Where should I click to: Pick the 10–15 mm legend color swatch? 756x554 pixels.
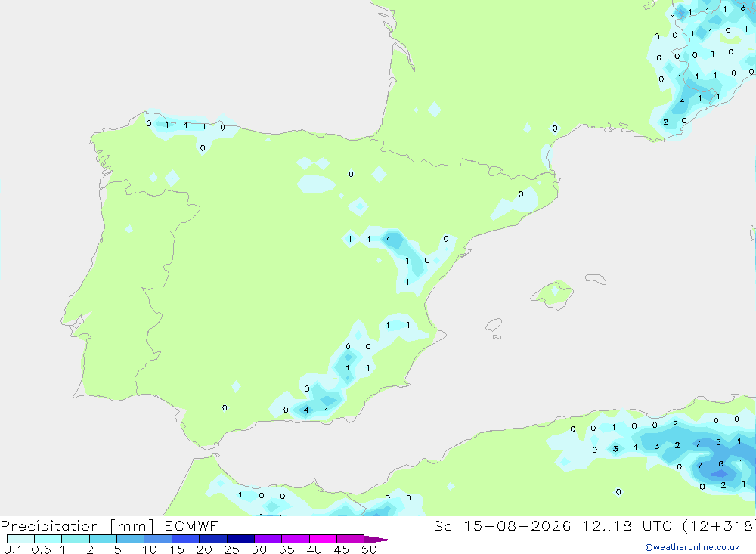click(158, 539)
